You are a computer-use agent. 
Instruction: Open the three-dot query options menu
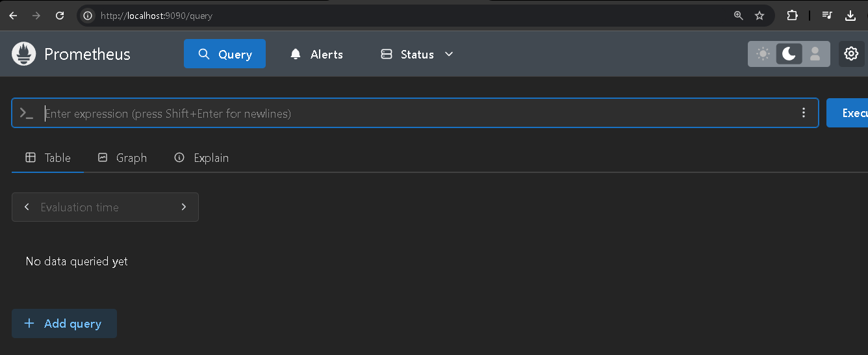[x=804, y=113]
